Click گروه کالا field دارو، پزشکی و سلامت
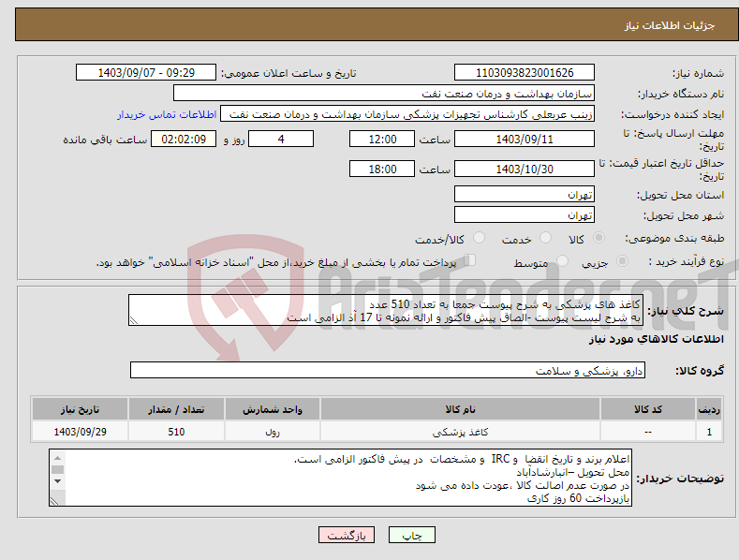The width and height of the screenshot is (739, 560). pos(388,371)
